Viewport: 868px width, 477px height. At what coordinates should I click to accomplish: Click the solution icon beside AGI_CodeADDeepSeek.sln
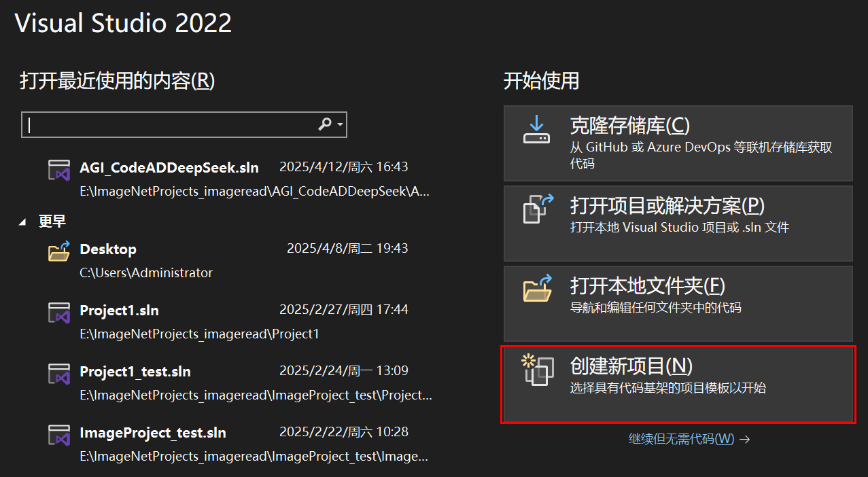pos(59,170)
